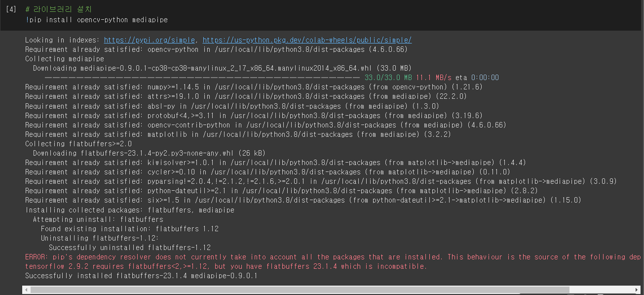Click the red 'ERROR: pip's dependency resolver' line
Viewport: 644px width, 295px height.
(333, 256)
